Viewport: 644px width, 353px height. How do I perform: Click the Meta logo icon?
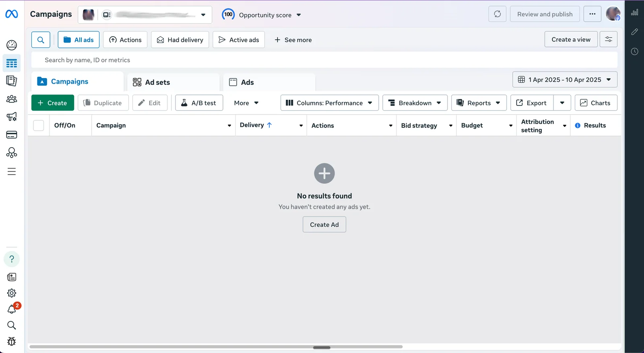coord(12,14)
